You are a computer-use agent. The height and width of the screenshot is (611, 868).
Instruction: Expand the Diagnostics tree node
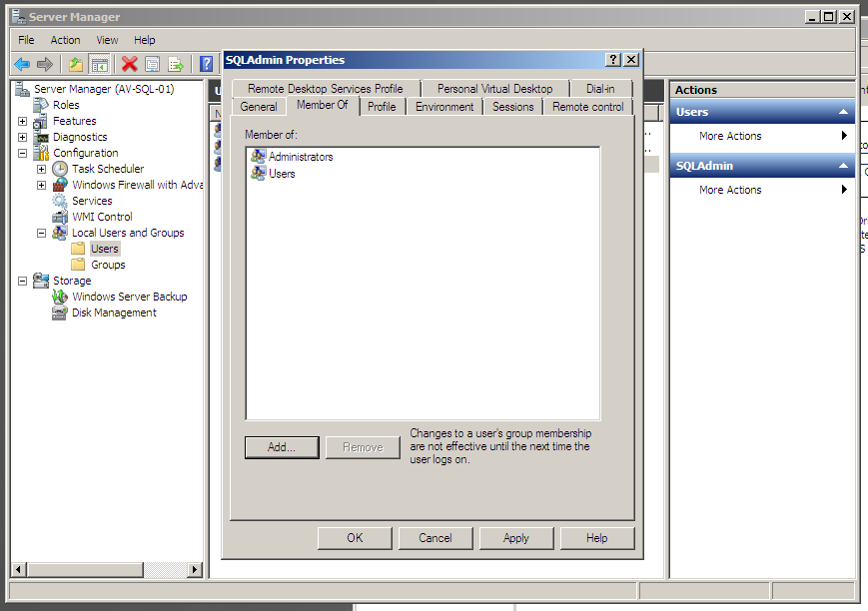point(22,137)
